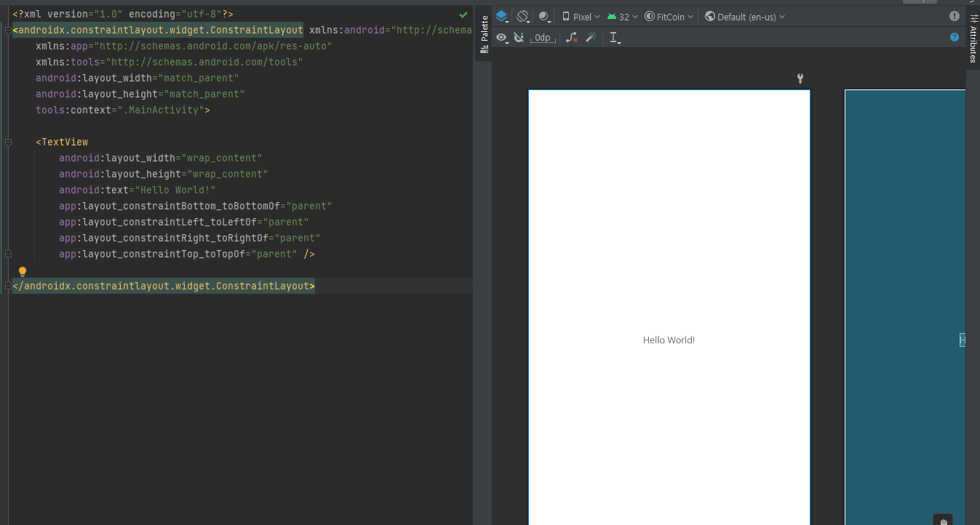Open the Default (en-us) locale dropdown
The height and width of the screenshot is (525, 980).
pos(745,17)
